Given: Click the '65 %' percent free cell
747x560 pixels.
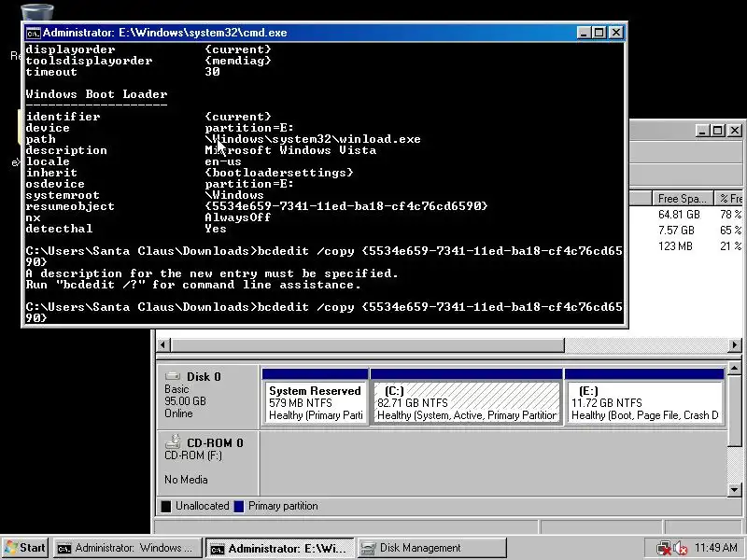Looking at the screenshot, I should tap(731, 231).
